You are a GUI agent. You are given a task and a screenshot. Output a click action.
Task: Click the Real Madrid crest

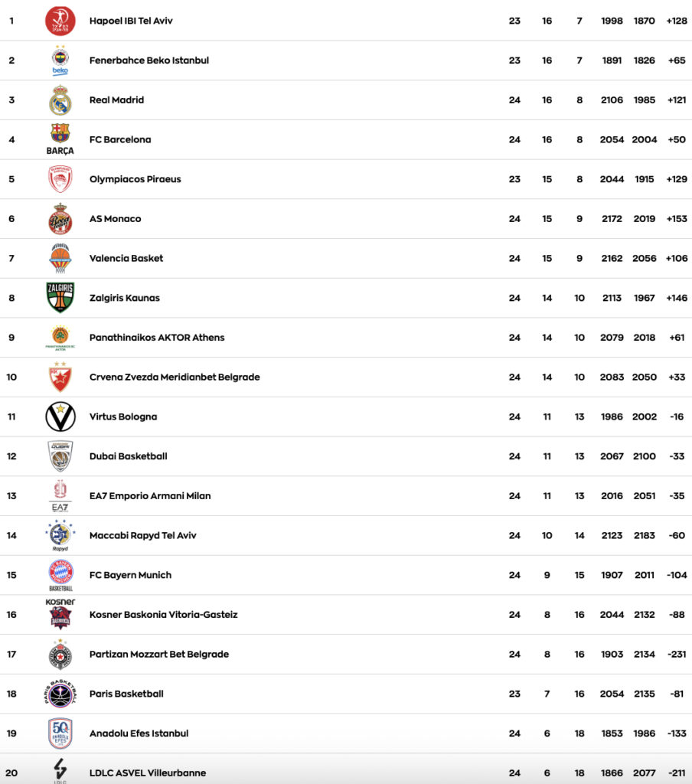(60, 100)
